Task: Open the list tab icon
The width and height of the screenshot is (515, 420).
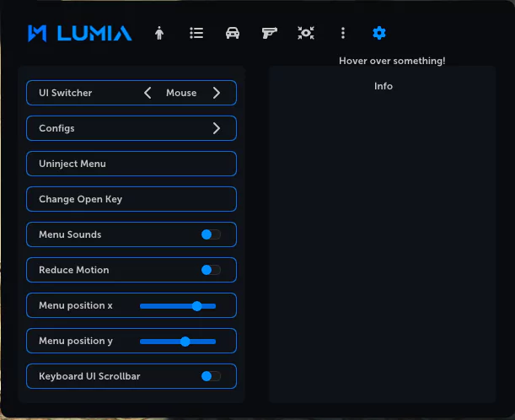Action: click(196, 33)
